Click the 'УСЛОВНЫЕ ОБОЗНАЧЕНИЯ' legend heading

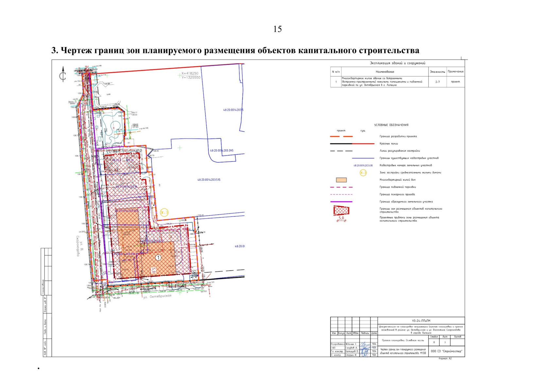pos(391,125)
